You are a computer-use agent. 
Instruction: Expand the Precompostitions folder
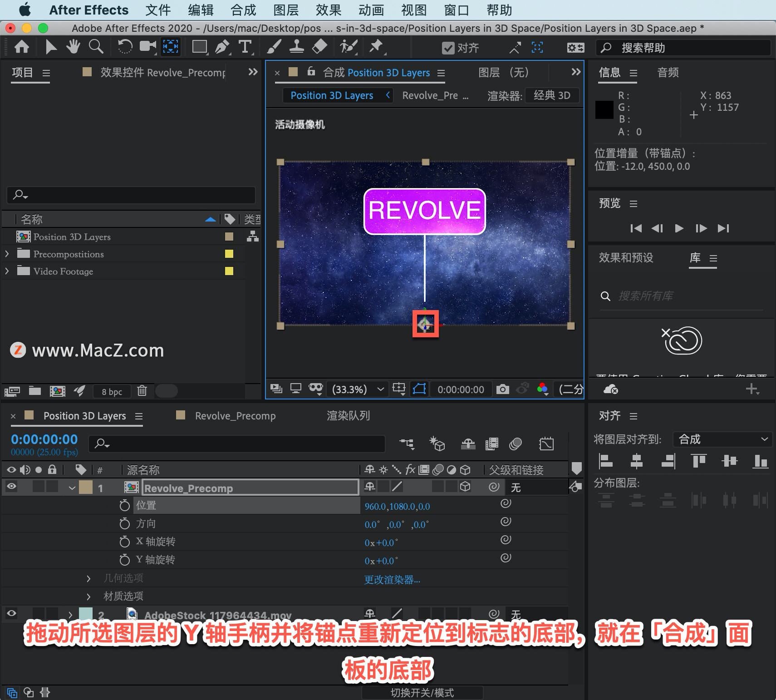pos(7,254)
